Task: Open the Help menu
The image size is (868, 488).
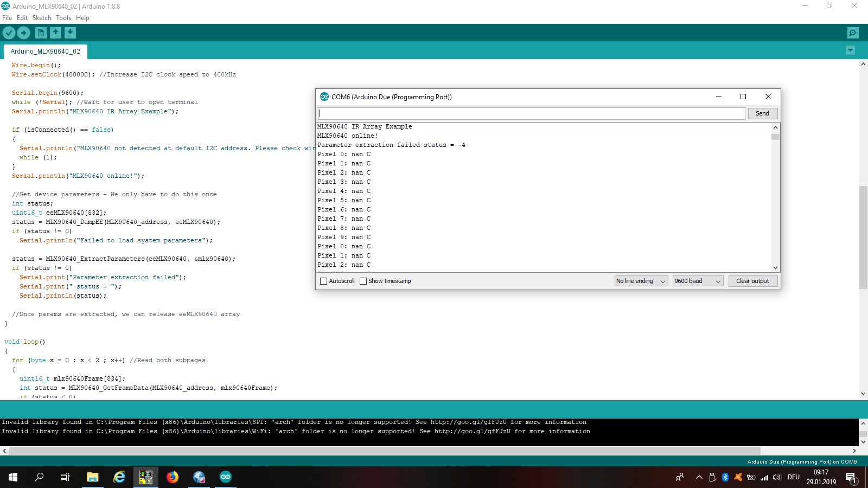Action: tap(82, 18)
